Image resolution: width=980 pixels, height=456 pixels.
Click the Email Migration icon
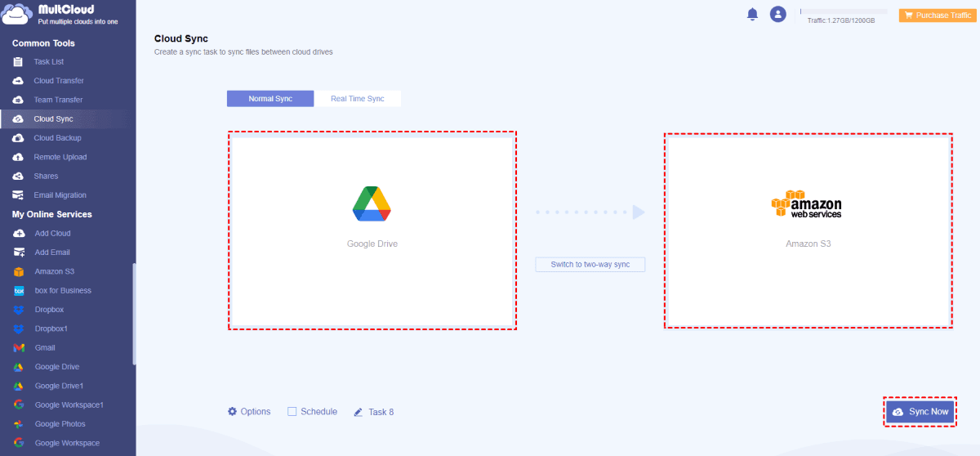tap(18, 195)
